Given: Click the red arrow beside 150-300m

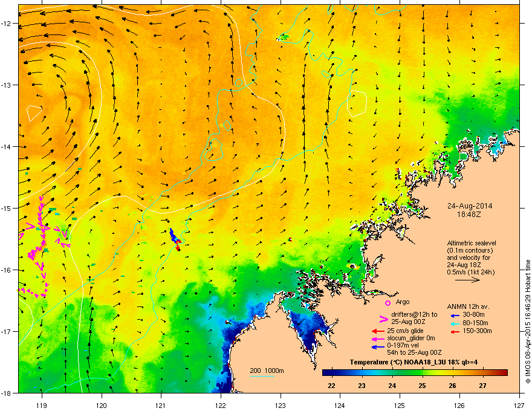Looking at the screenshot, I should point(455,331).
